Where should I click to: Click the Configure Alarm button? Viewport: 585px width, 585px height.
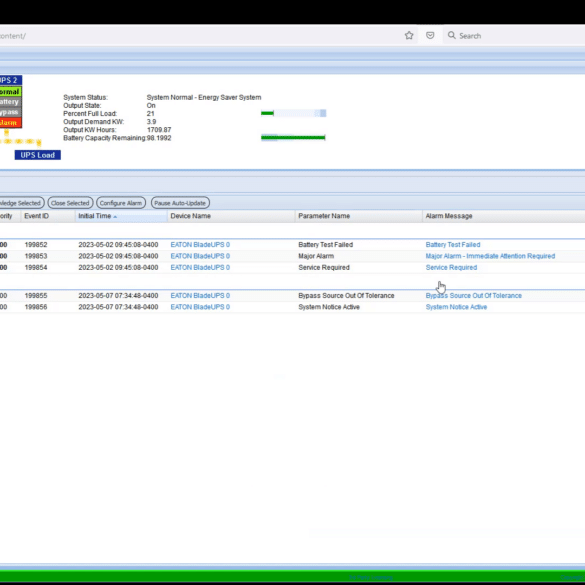[121, 203]
